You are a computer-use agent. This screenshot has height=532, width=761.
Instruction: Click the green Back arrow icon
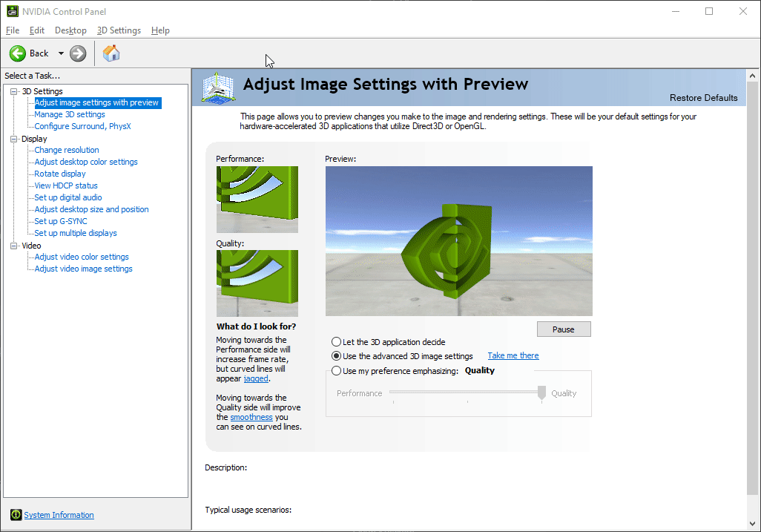coord(18,53)
